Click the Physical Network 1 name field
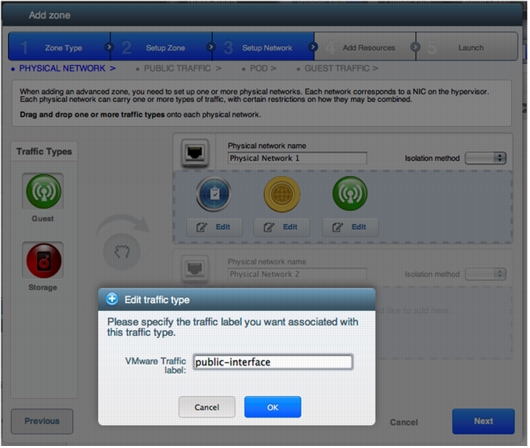This screenshot has height=448, width=530. coord(297,158)
